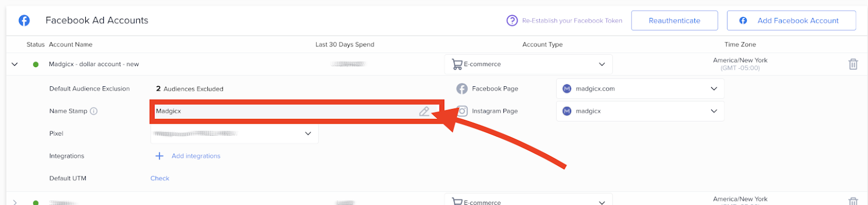This screenshot has width=868, height=205.
Task: Collapse the Madgicx dollar account row
Action: 15,64
